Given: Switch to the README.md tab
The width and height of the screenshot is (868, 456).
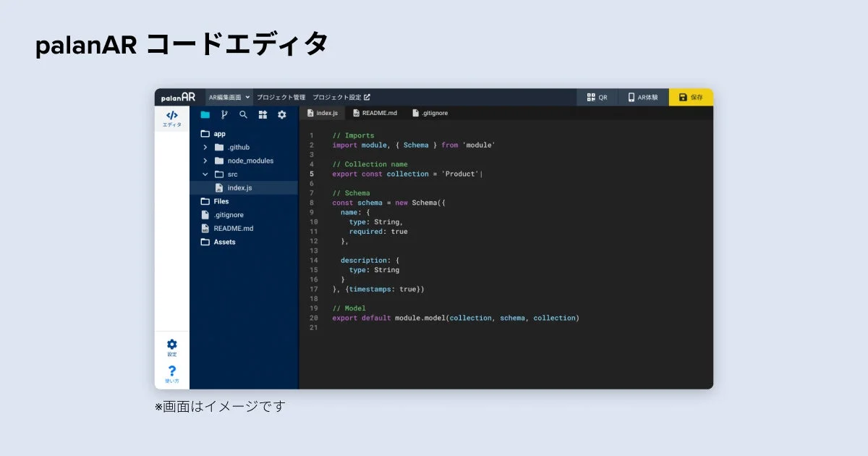Looking at the screenshot, I should click(x=376, y=113).
